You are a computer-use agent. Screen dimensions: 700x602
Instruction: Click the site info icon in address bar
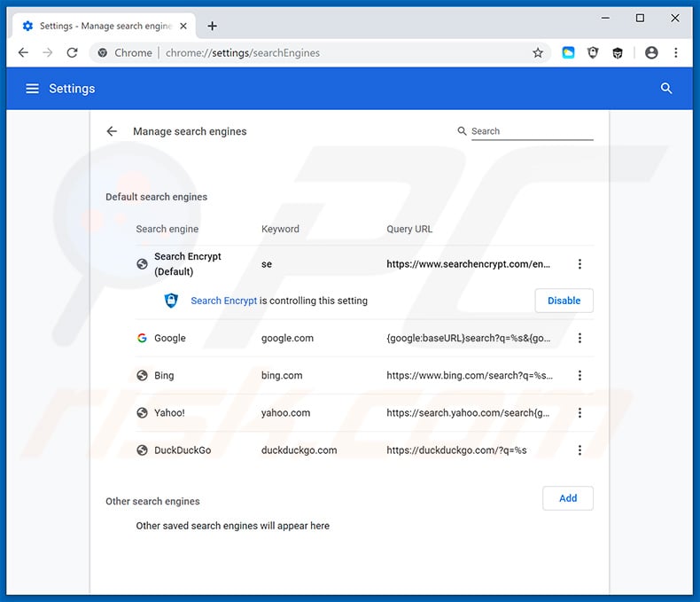(x=102, y=52)
